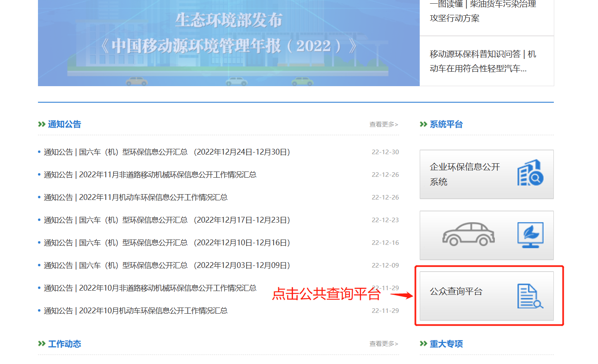Image resolution: width=598 pixels, height=364 pixels.
Task: Click the green arrows beside 工作动态
Action: [x=42, y=343]
